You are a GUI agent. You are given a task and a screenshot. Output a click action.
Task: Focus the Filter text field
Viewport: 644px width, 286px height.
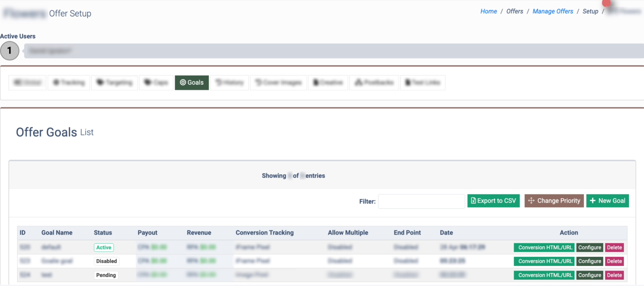tap(421, 201)
